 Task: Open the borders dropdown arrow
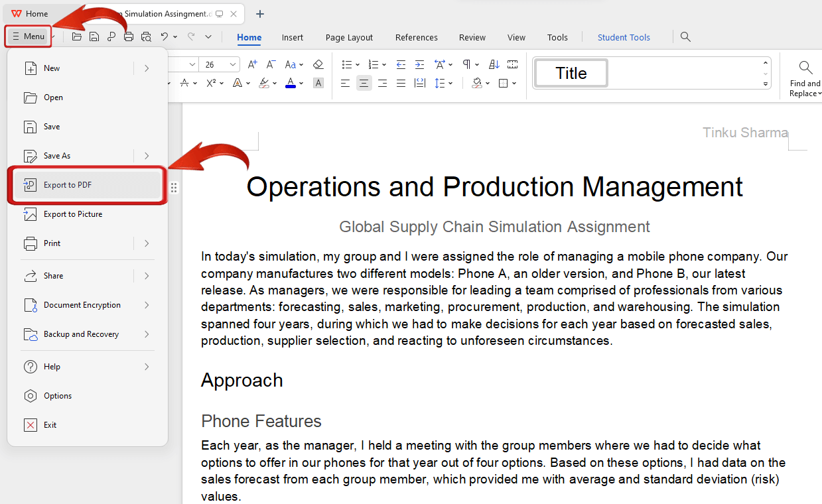coord(514,84)
